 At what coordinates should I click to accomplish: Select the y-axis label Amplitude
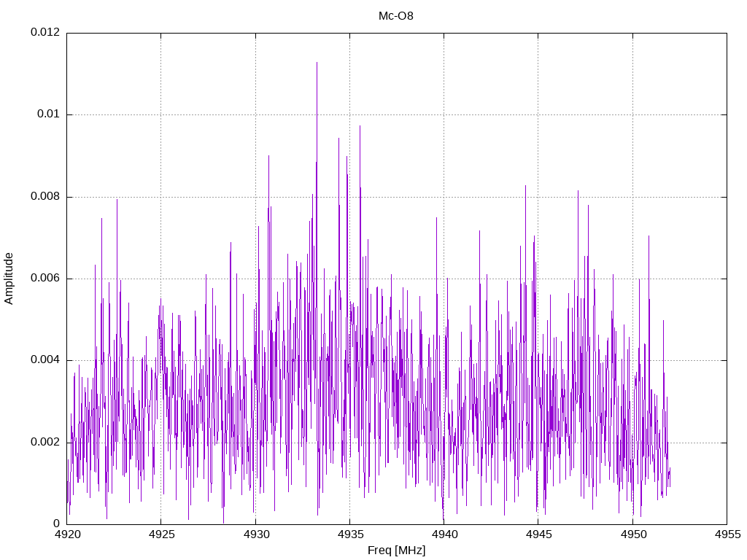(x=9, y=279)
